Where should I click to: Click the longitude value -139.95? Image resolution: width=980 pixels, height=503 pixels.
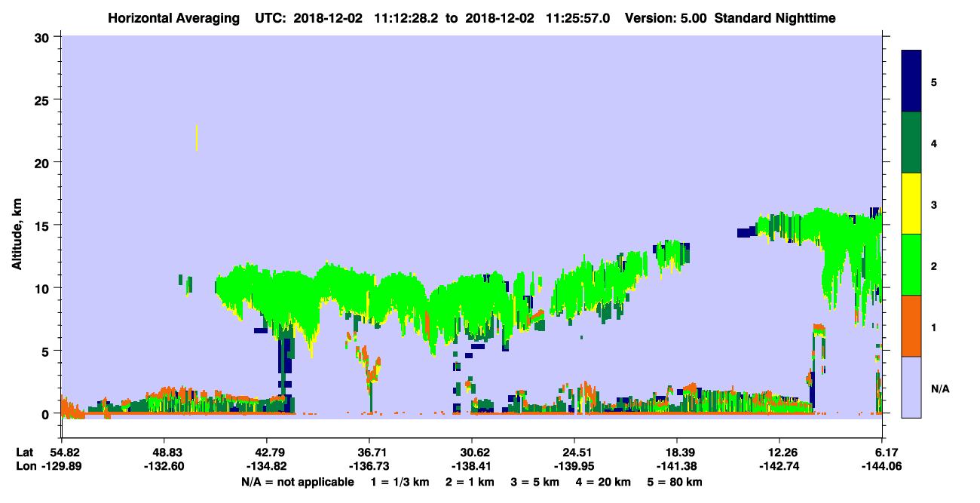pos(574,466)
